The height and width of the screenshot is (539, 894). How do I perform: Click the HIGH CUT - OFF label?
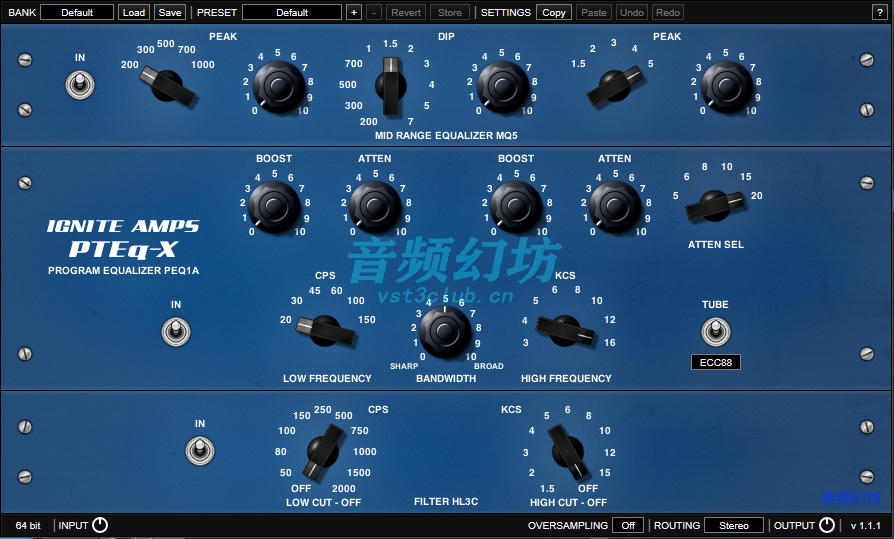(568, 502)
